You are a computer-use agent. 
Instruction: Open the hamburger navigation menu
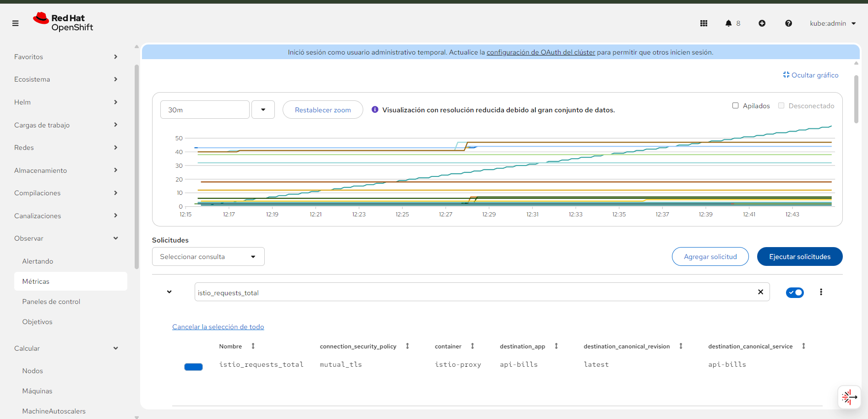pos(16,23)
